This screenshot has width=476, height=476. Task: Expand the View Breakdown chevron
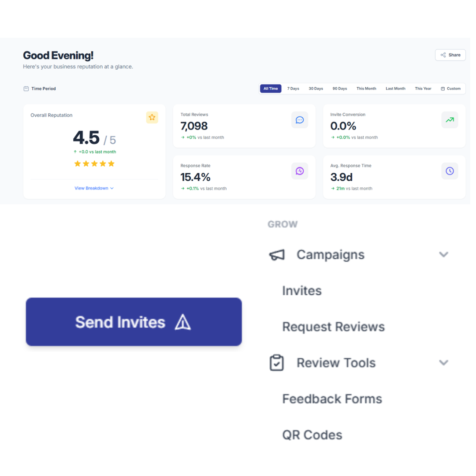112,188
